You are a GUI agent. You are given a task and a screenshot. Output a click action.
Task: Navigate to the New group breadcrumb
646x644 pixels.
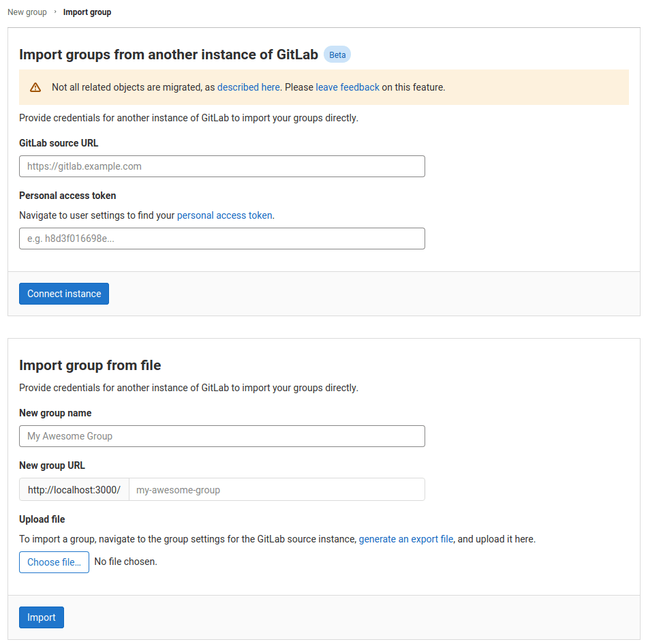point(27,12)
